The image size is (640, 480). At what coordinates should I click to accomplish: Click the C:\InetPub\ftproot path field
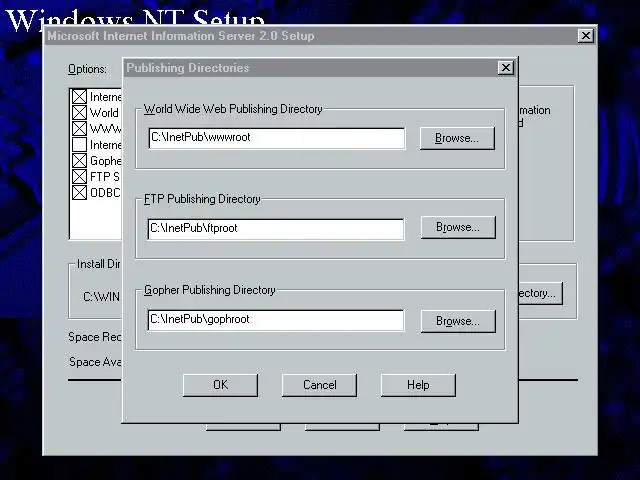click(x=276, y=229)
